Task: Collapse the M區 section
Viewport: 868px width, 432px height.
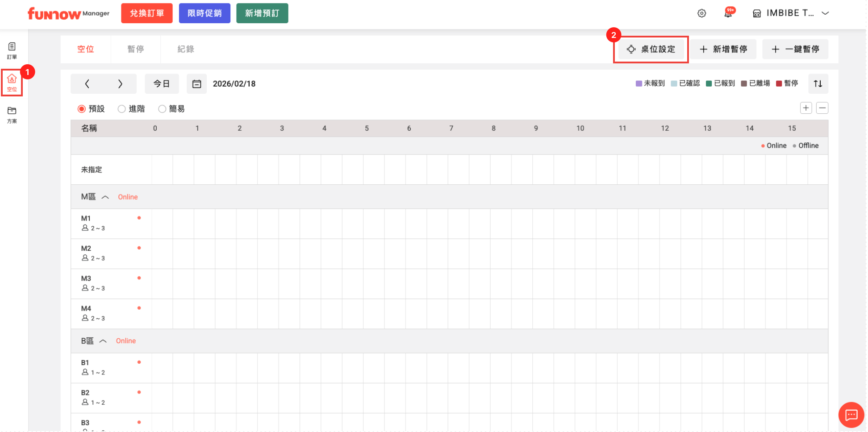Action: (105, 197)
